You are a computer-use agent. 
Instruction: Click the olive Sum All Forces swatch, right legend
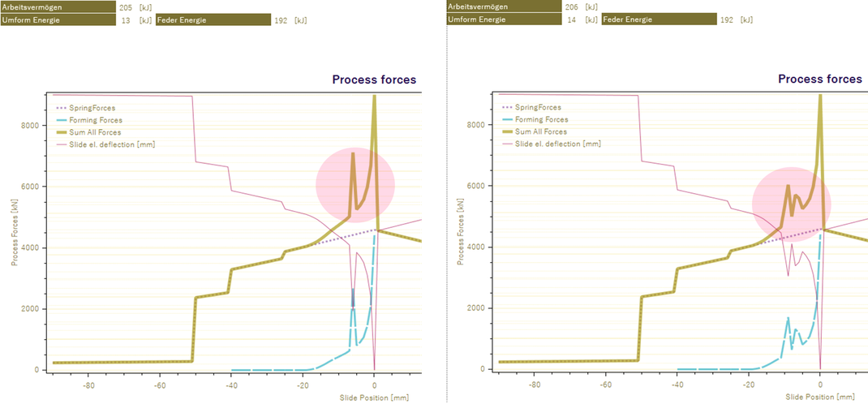506,131
